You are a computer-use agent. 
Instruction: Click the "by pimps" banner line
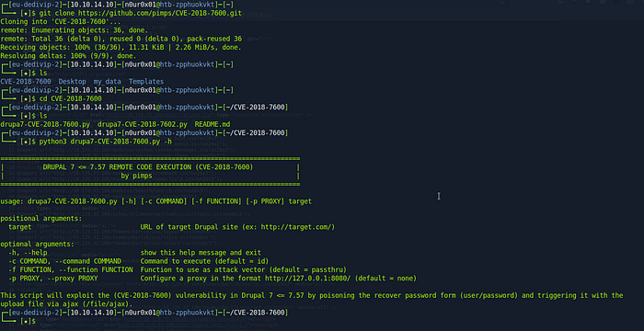pyautogui.click(x=136, y=176)
